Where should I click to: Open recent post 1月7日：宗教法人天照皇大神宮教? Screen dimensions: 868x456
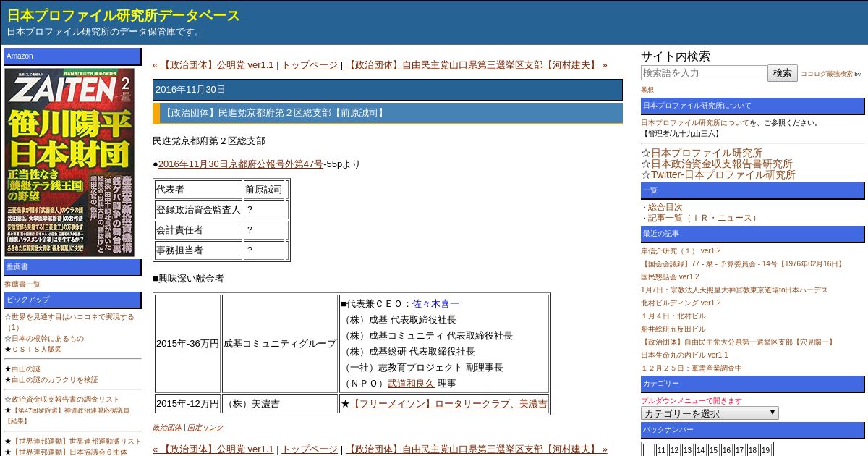pyautogui.click(x=734, y=290)
